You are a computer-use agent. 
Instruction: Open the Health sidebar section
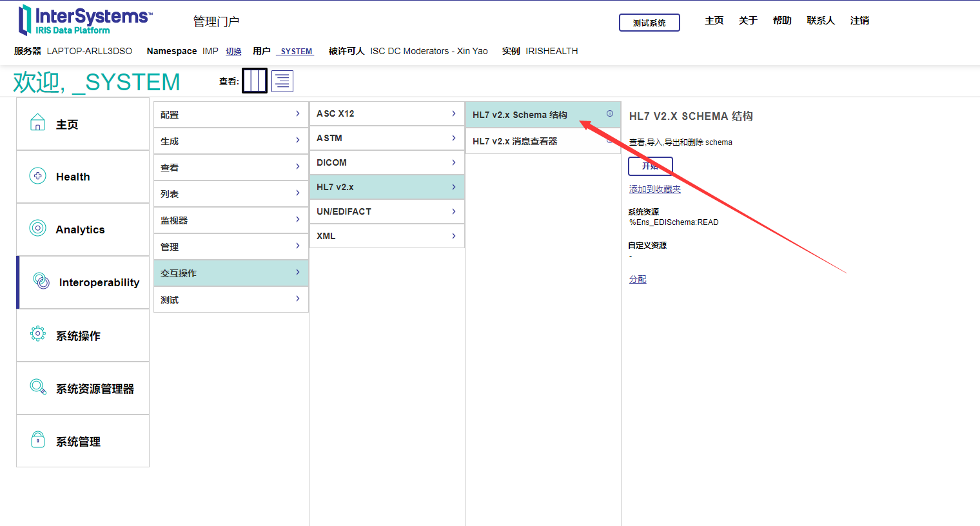[83, 177]
